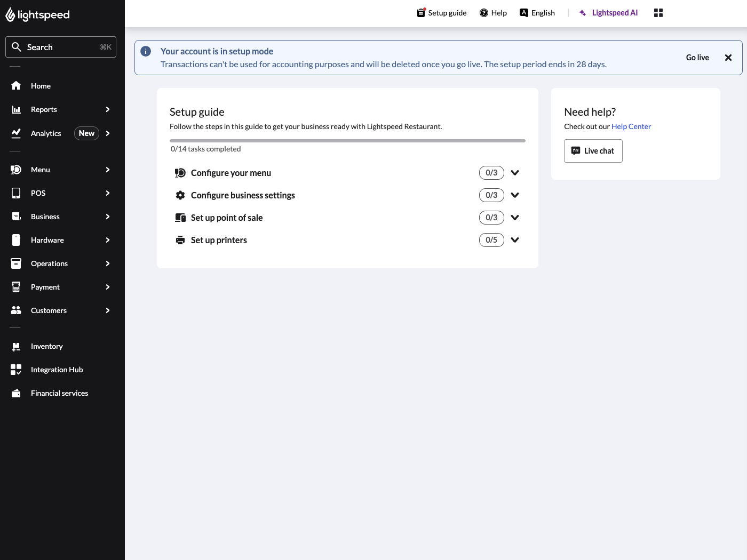Open the Help Center link
This screenshot has height=560, width=747.
631,126
